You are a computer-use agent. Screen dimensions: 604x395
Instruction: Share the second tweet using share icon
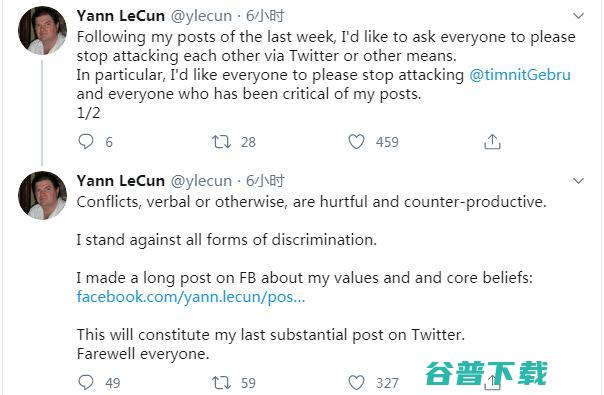(x=492, y=382)
